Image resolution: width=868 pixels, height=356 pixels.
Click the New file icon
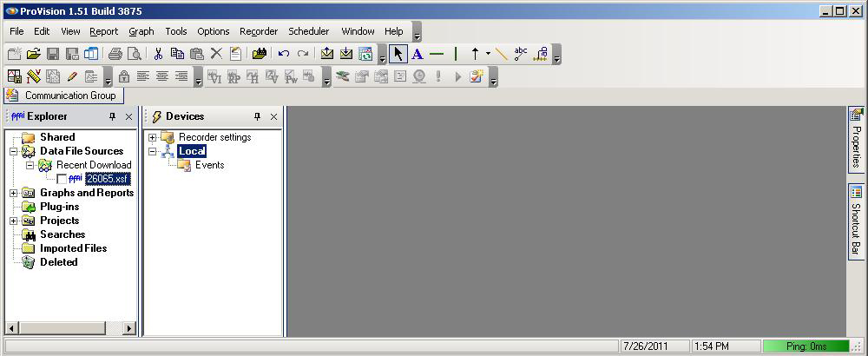click(15, 54)
